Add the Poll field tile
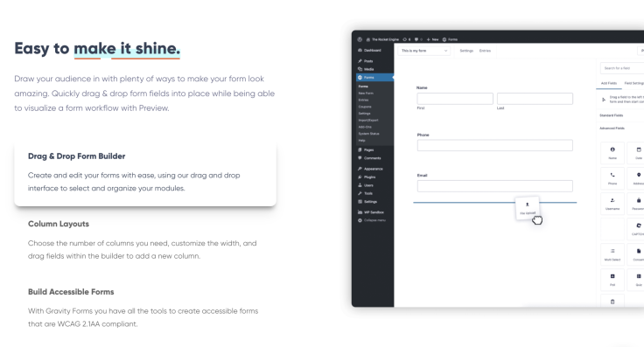Viewport: 644px width, 347px height. [612, 280]
